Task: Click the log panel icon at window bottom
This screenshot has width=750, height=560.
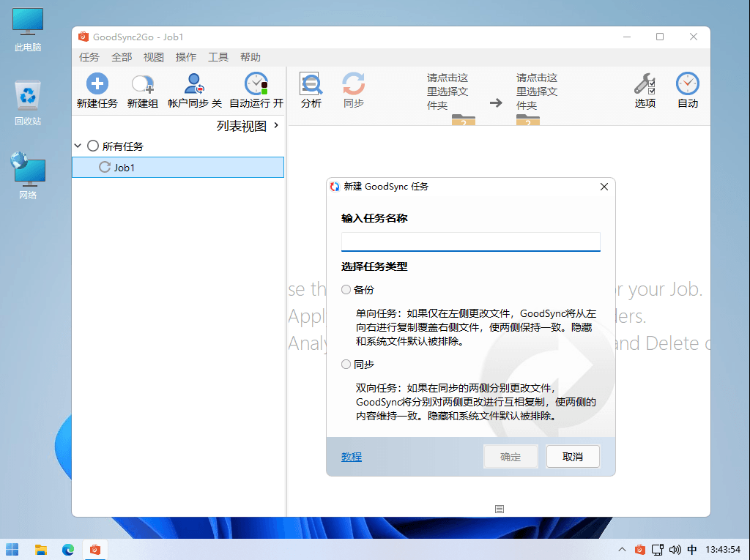Action: 500,509
